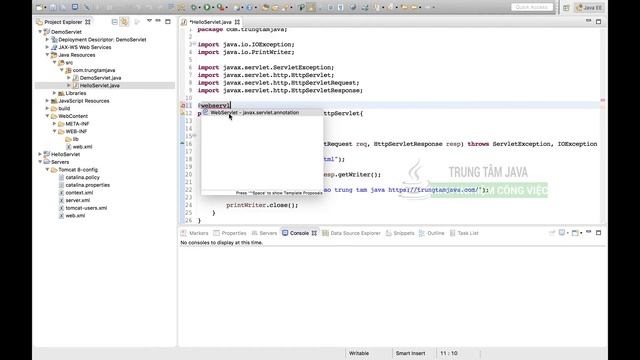640x360 pixels.
Task: Select the Servers project node
Action: (x=60, y=162)
